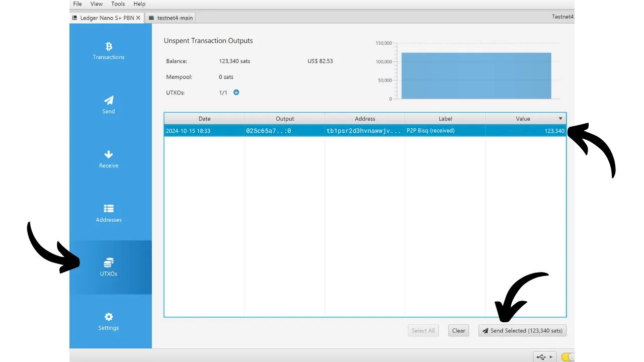This screenshot has width=644, height=362.
Task: Click the UTXOs: label in the summary
Action: [175, 93]
